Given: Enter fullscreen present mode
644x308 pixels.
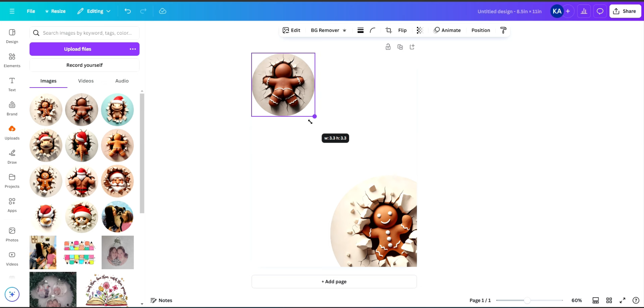Looking at the screenshot, I should (x=623, y=300).
